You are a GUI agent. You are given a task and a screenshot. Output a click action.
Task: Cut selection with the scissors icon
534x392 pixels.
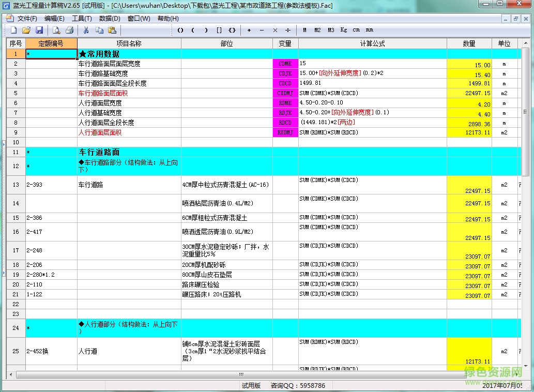86,30
